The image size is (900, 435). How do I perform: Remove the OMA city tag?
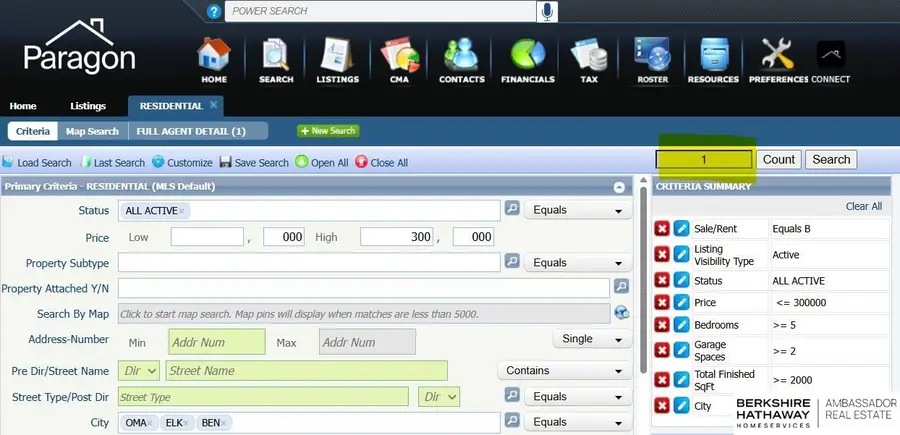pyautogui.click(x=151, y=424)
